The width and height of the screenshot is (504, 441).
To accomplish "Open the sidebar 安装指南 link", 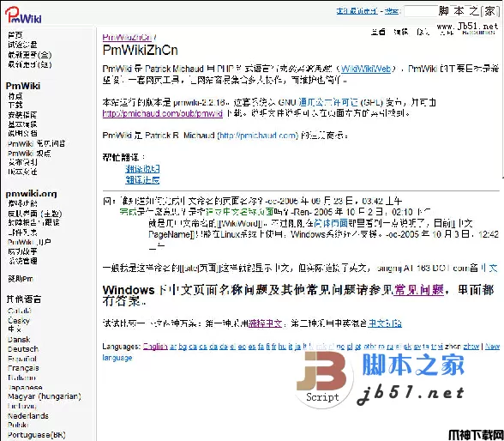I will coord(22,114).
